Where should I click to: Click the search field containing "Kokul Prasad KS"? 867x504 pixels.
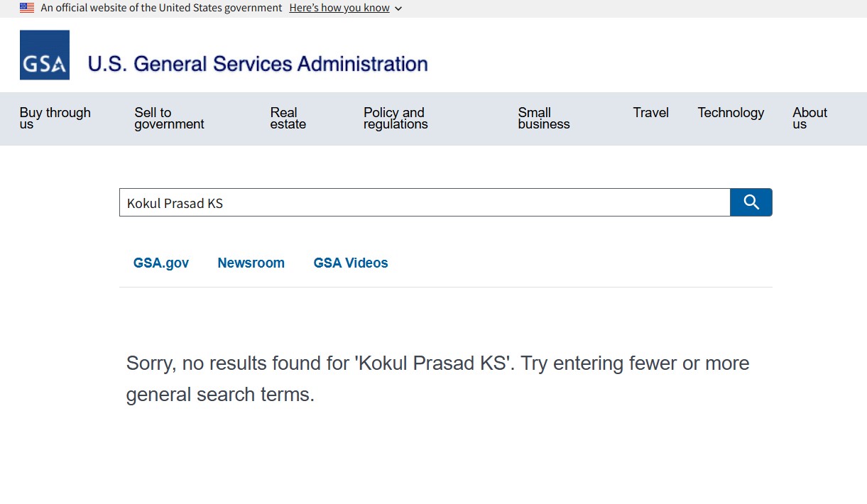424,203
